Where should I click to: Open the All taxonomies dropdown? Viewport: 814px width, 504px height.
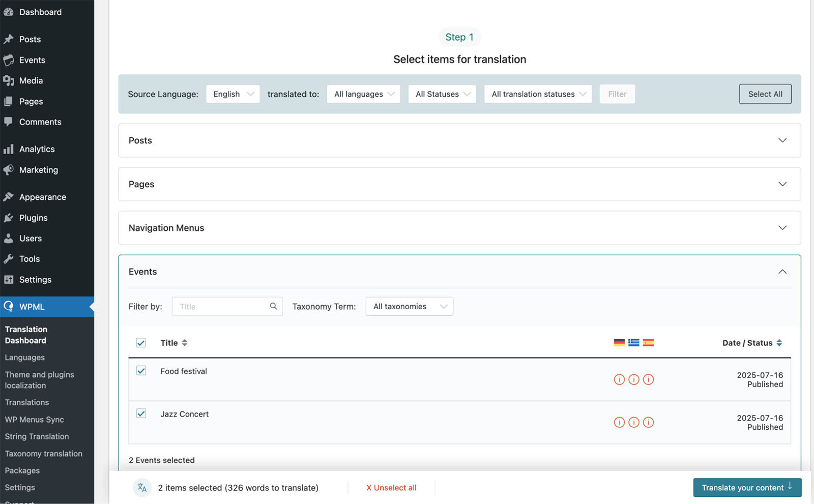click(x=409, y=306)
